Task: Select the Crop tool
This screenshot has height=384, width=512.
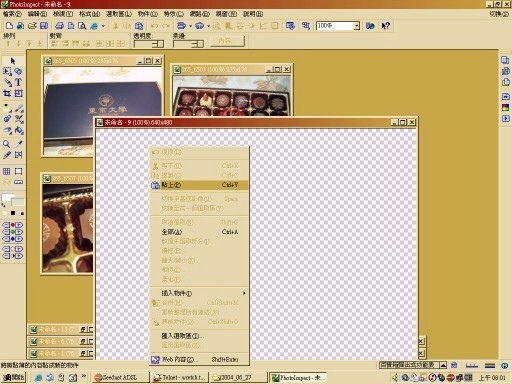Action: click(7, 93)
